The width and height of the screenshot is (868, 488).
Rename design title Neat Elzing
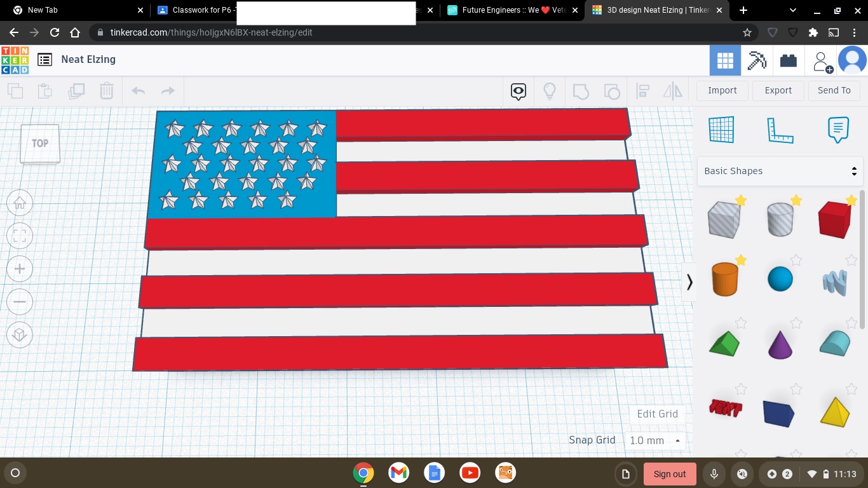click(88, 59)
